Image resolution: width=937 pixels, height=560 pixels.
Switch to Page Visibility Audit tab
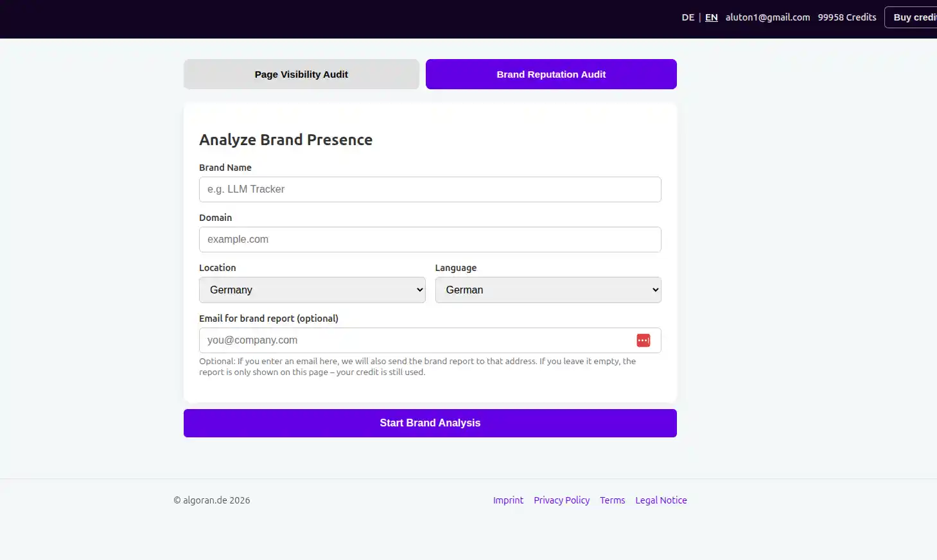[x=301, y=74]
